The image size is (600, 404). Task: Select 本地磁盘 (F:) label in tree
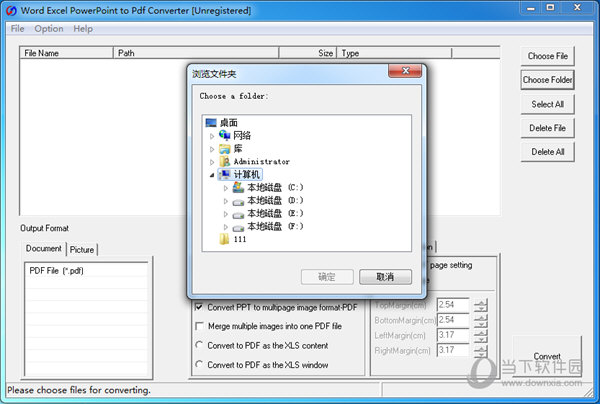point(275,226)
